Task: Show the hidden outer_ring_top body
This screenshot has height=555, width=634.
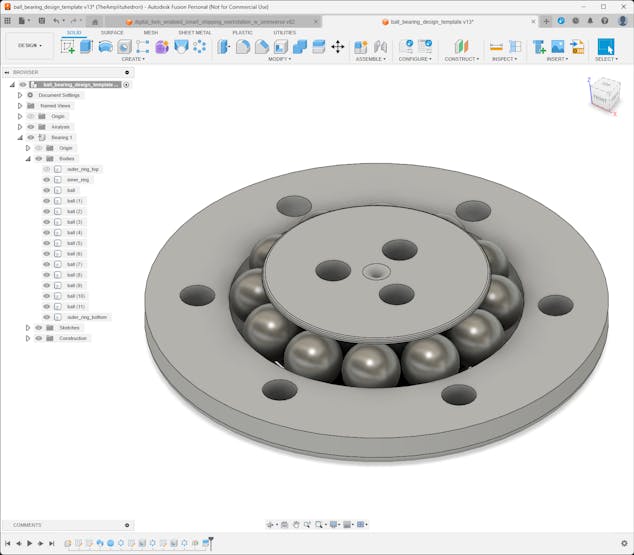Action: pyautogui.click(x=46, y=169)
